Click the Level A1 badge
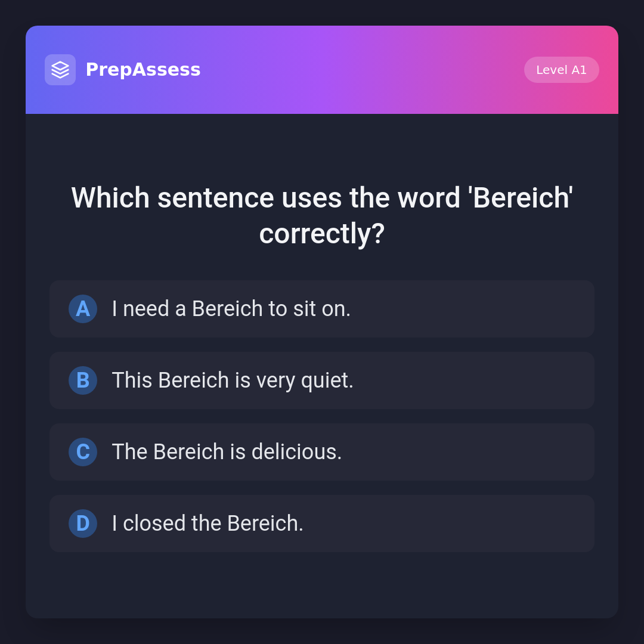This screenshot has width=644, height=644. click(x=561, y=70)
